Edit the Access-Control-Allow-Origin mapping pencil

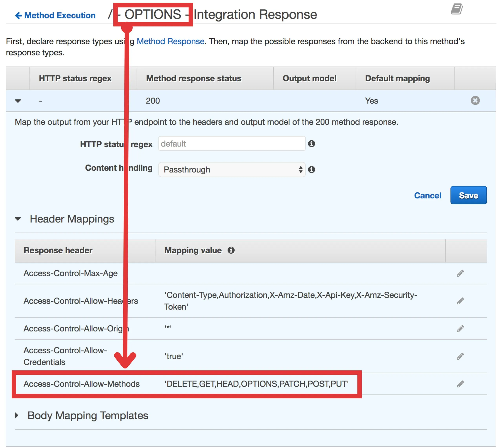click(460, 329)
